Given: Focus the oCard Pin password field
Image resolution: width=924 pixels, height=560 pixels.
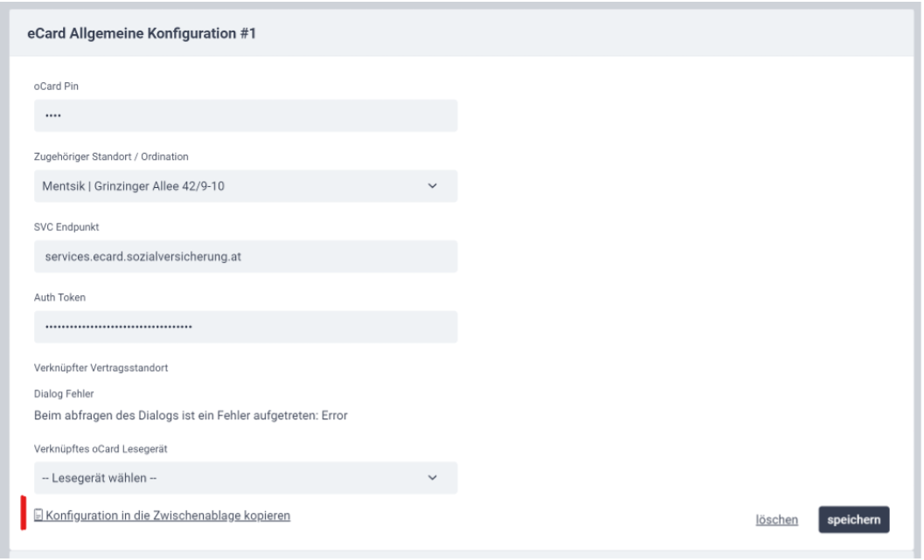Looking at the screenshot, I should pyautogui.click(x=246, y=115).
